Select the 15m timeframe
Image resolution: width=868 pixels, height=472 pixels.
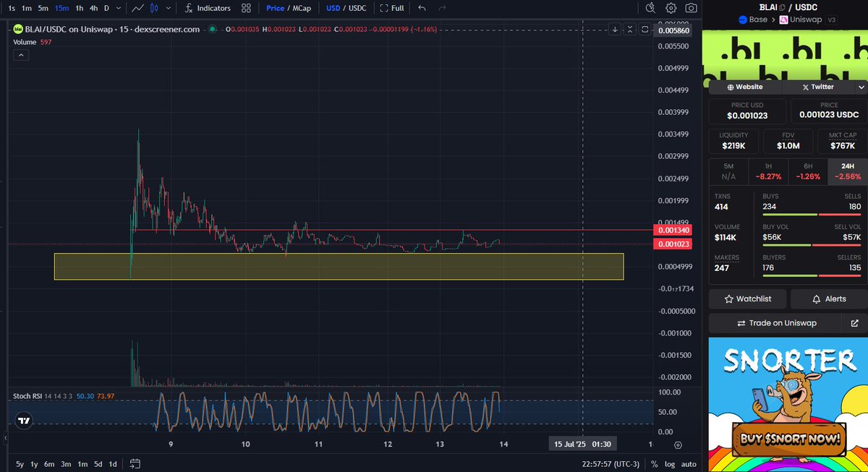62,8
